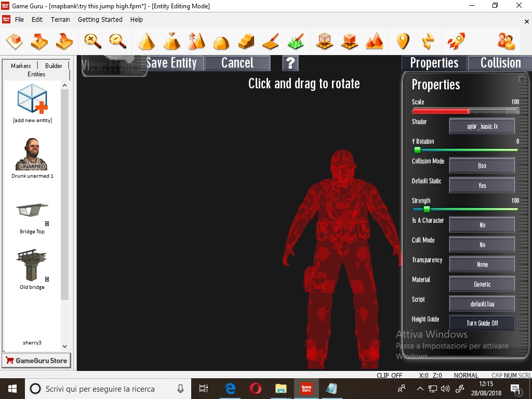Select the Zoom Out magnifier tool
Viewport: 532px width, 399px height.
(x=117, y=41)
